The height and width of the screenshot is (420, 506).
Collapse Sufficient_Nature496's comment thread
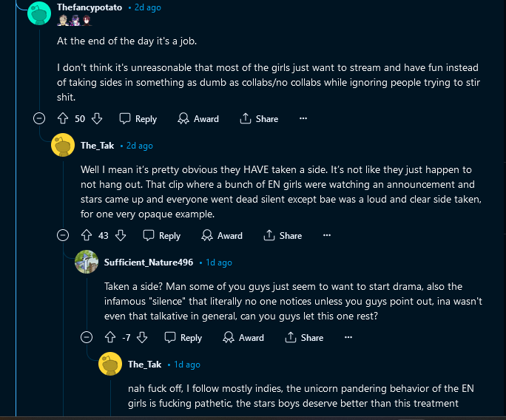(87, 337)
